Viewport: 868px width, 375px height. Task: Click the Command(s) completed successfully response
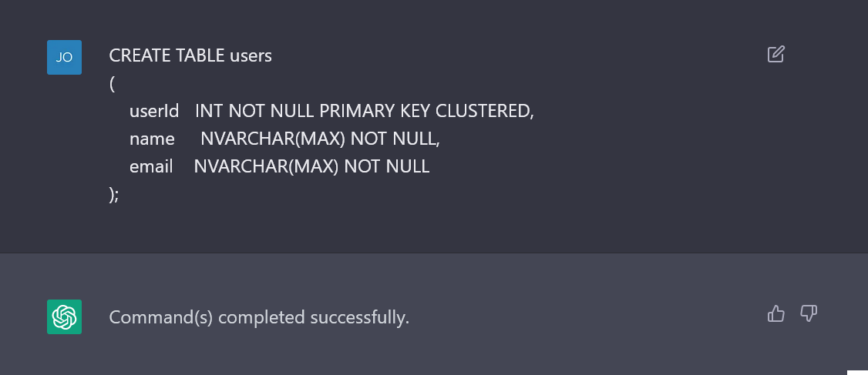(259, 317)
